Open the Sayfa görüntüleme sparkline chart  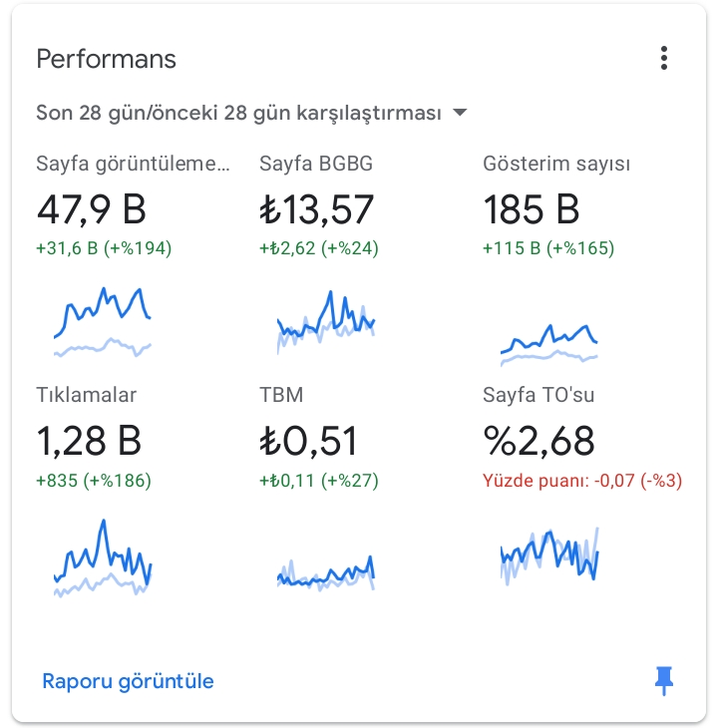click(103, 322)
